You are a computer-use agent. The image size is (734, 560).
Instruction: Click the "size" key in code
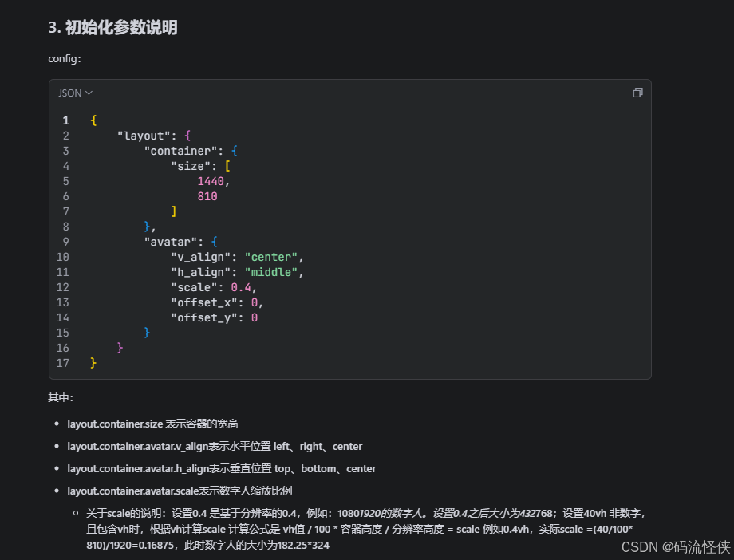click(x=191, y=166)
